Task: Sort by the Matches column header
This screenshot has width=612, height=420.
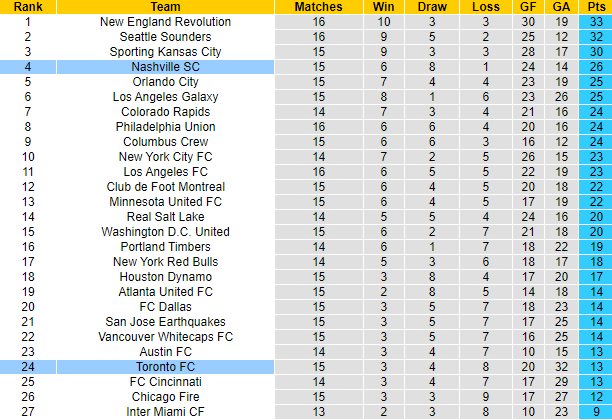Action: (x=318, y=6)
